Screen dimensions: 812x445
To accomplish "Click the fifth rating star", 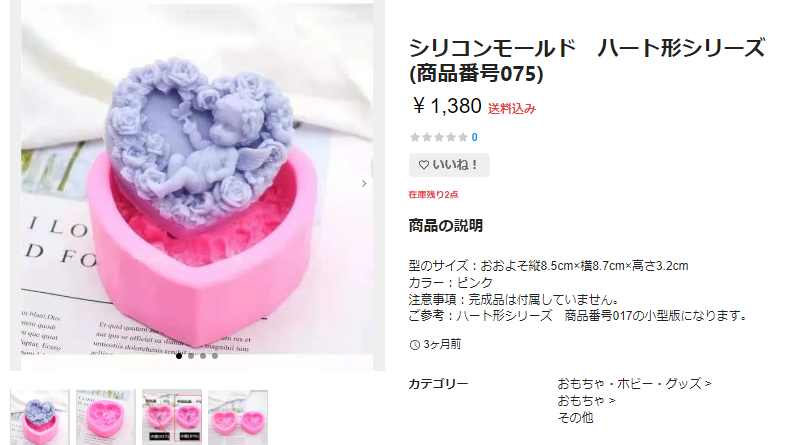I will [462, 137].
